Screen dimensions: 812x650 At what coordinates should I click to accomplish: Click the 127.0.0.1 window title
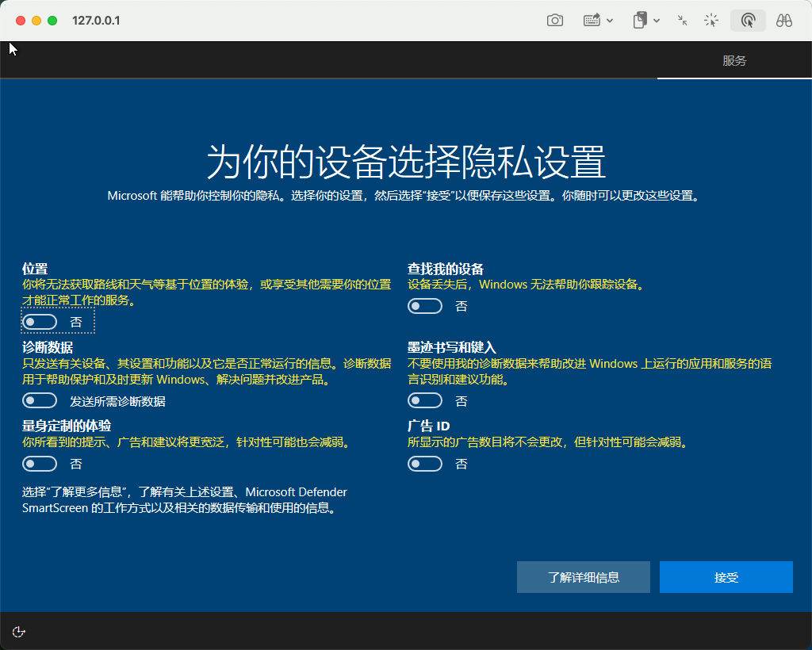pyautogui.click(x=96, y=21)
